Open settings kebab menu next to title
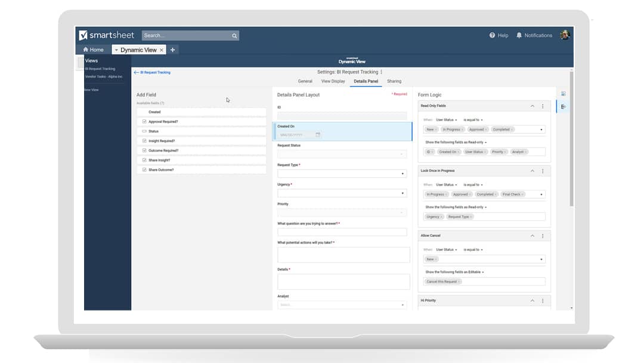644x363 pixels. pos(381,72)
